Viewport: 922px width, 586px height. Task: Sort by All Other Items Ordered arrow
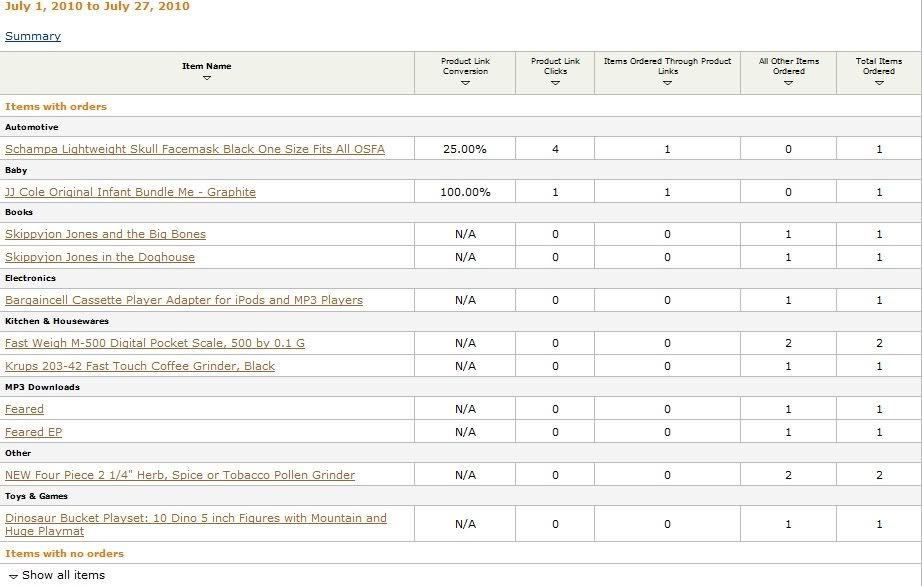click(788, 83)
